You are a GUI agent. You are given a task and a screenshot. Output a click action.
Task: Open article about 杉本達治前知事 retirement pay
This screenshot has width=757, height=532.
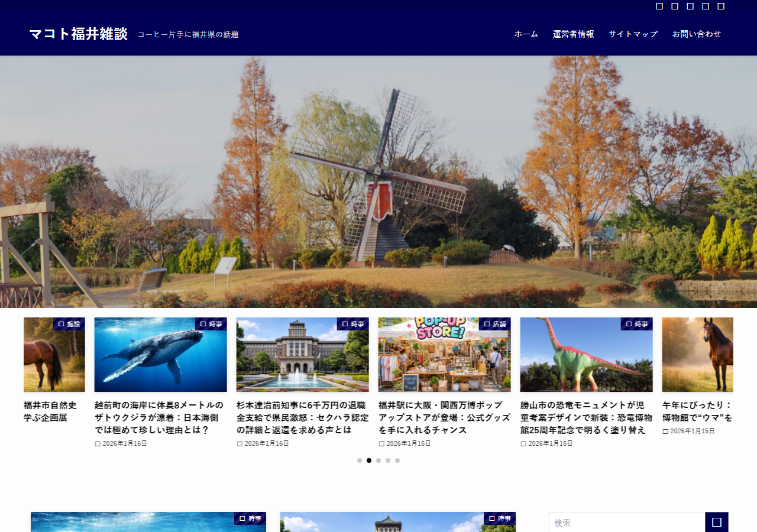[x=302, y=417]
